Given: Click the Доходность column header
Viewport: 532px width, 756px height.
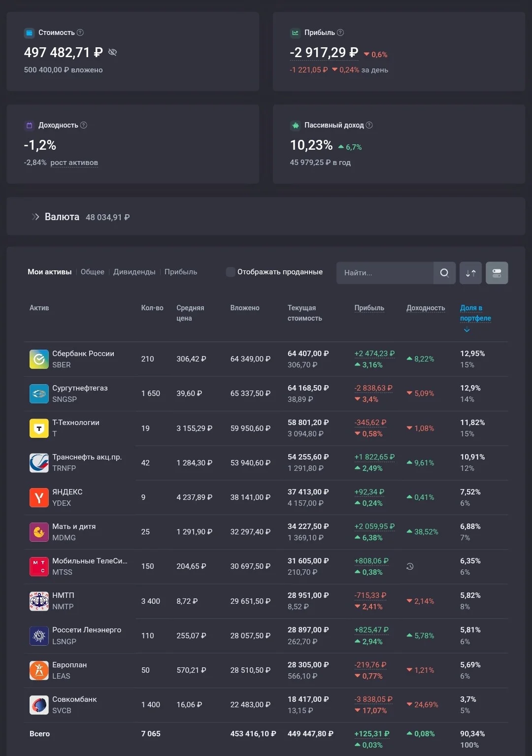Looking at the screenshot, I should coord(426,308).
